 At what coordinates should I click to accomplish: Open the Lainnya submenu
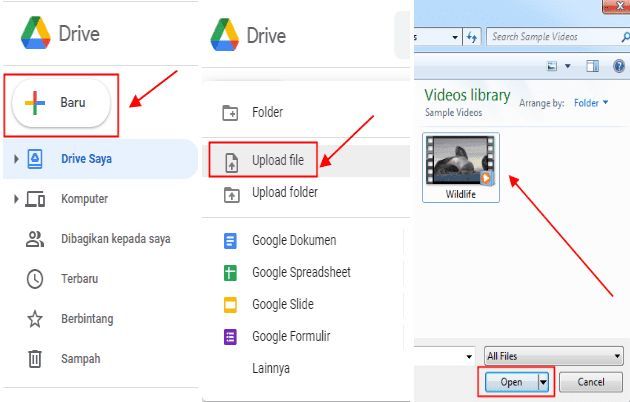pos(271,368)
